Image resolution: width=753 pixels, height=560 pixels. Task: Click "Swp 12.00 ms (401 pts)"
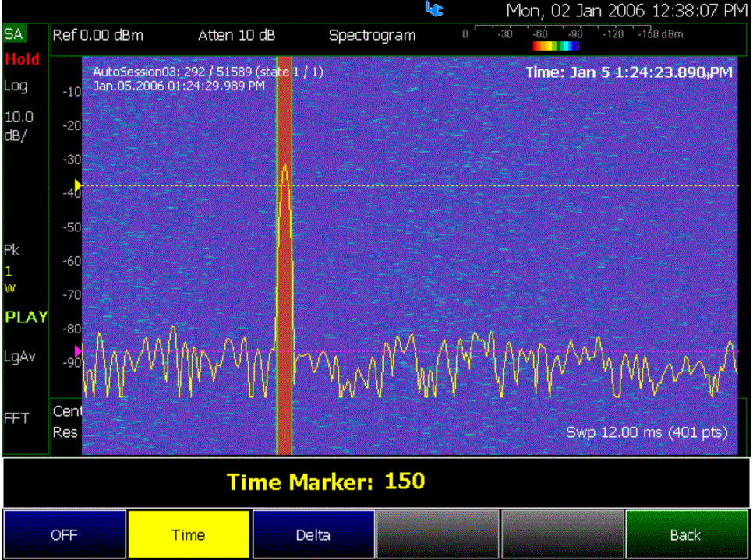(x=647, y=432)
